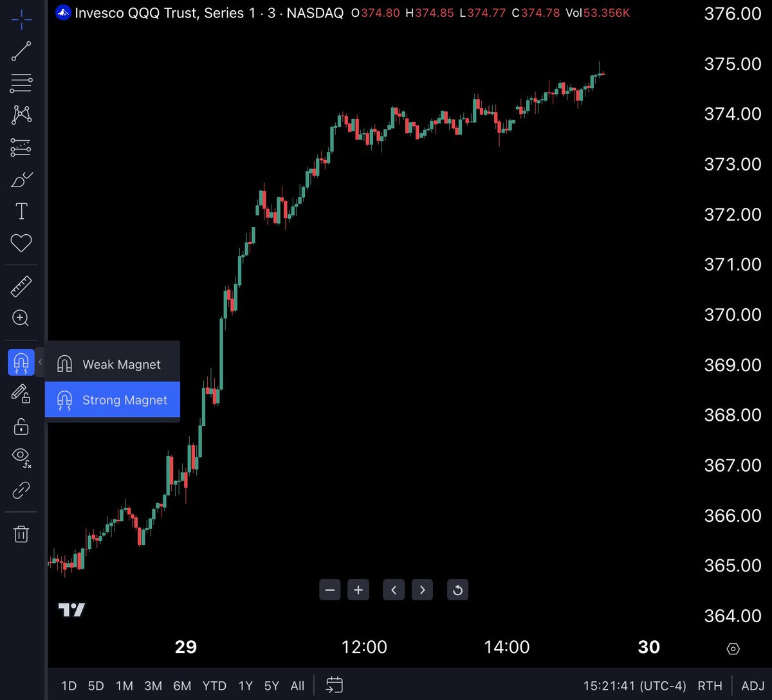The image size is (772, 700).
Task: Collapse the magnet menu via its chevron
Action: (40, 362)
